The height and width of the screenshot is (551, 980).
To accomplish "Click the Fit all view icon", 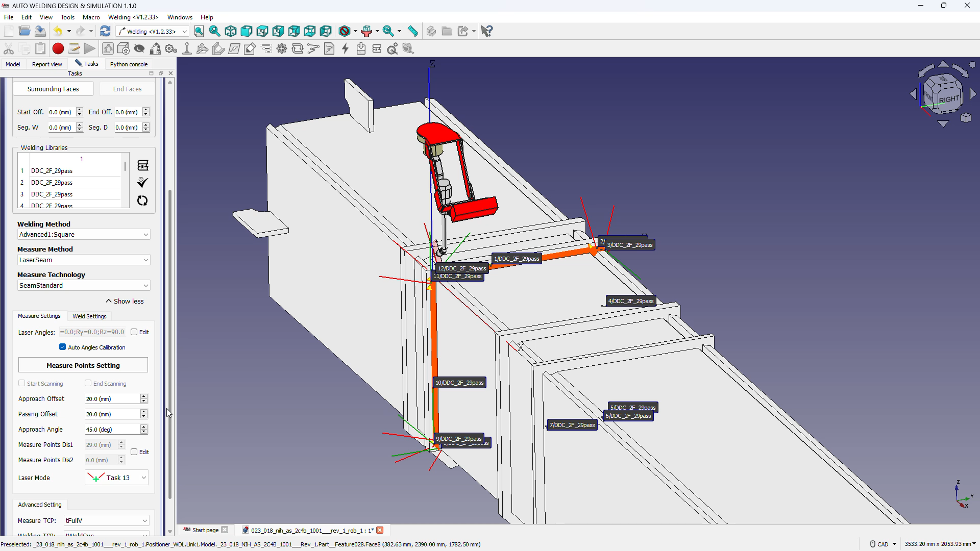I will [x=199, y=31].
